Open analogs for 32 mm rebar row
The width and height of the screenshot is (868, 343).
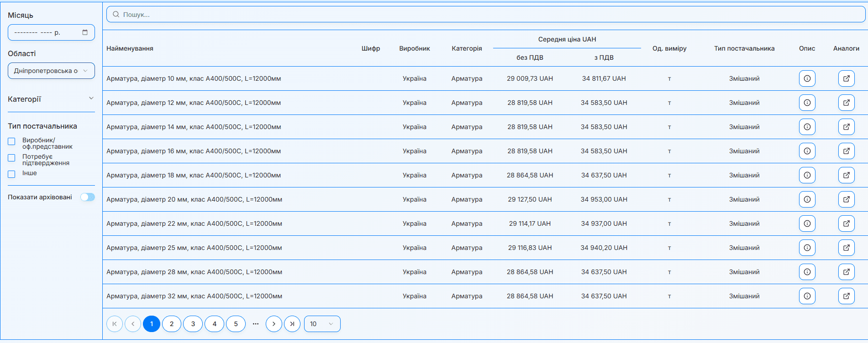point(846,296)
